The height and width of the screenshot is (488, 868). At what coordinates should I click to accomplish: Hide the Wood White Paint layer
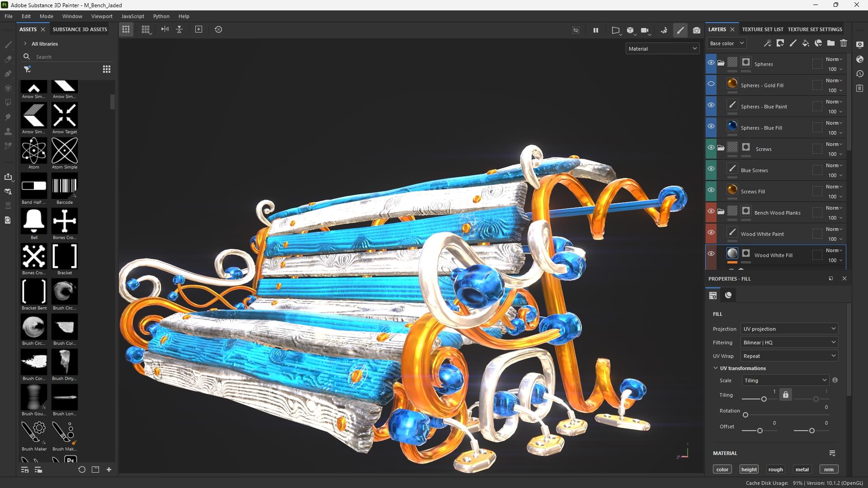point(711,233)
